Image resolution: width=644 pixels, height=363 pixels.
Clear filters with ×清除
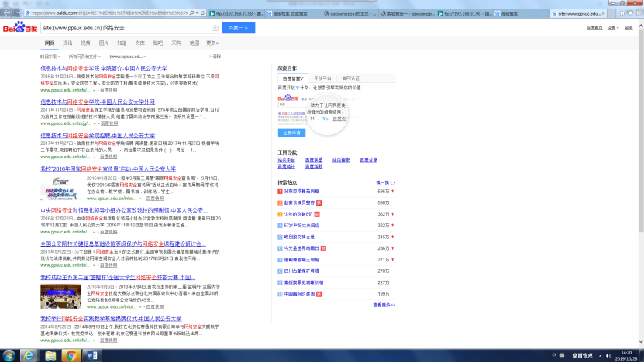215,57
